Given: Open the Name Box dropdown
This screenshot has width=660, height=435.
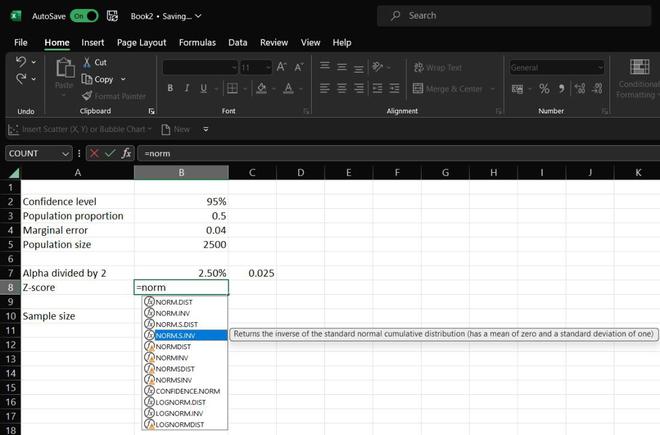Looking at the screenshot, I should tap(66, 153).
